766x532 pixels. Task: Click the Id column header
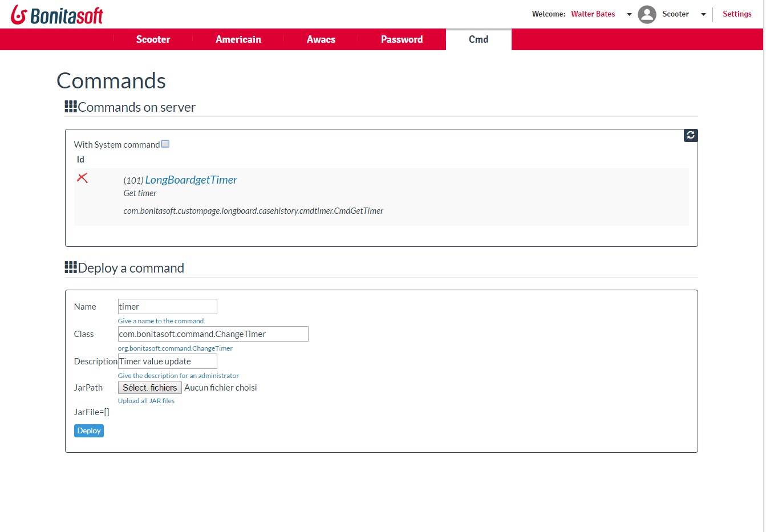pos(80,160)
